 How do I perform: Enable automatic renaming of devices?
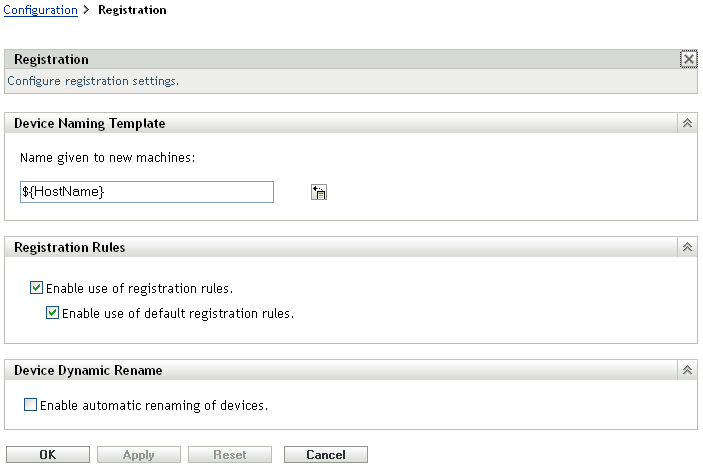[x=30, y=406]
